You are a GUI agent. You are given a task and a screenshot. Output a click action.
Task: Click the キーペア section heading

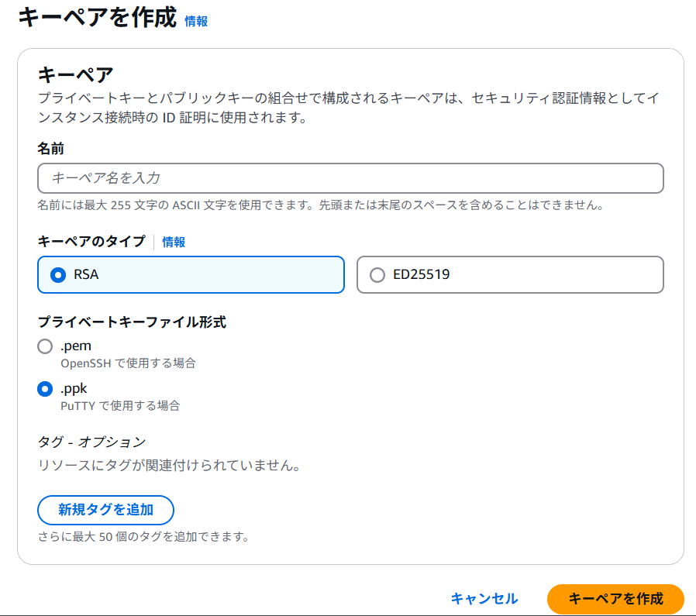pos(75,74)
